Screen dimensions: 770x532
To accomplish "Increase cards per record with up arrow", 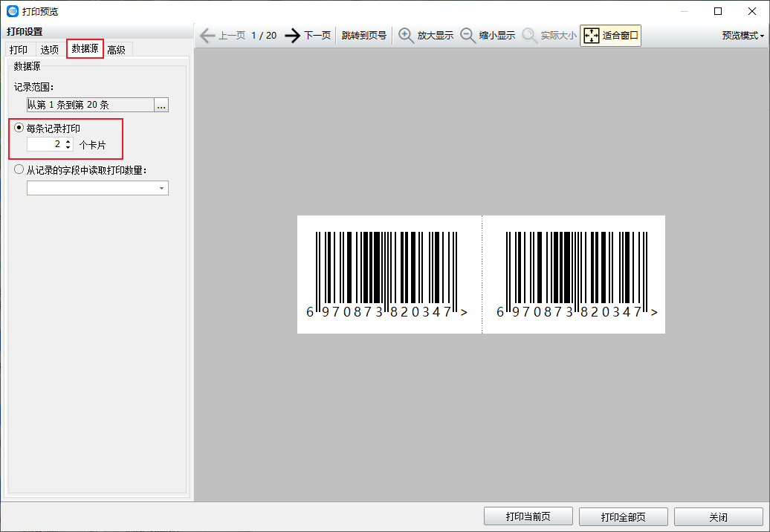I will click(x=68, y=141).
